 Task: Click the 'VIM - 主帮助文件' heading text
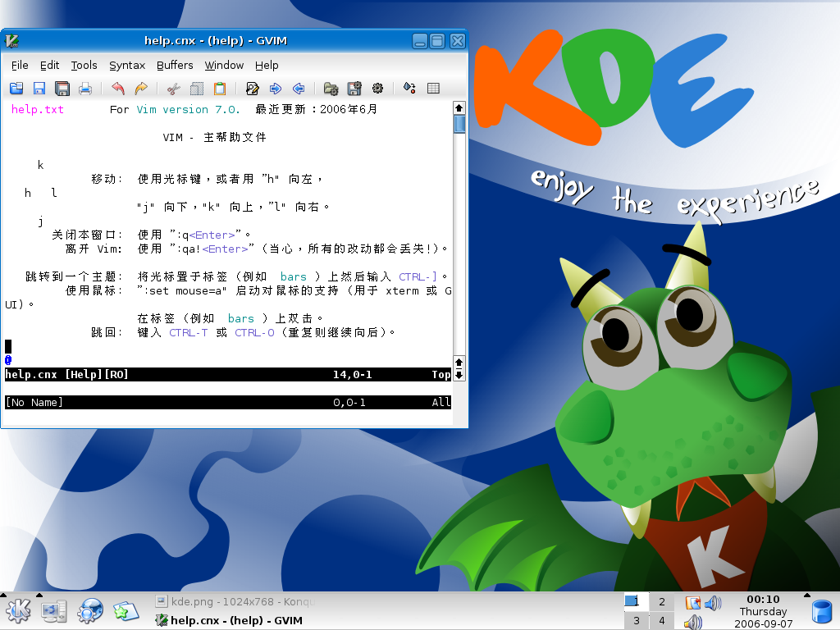pos(214,137)
